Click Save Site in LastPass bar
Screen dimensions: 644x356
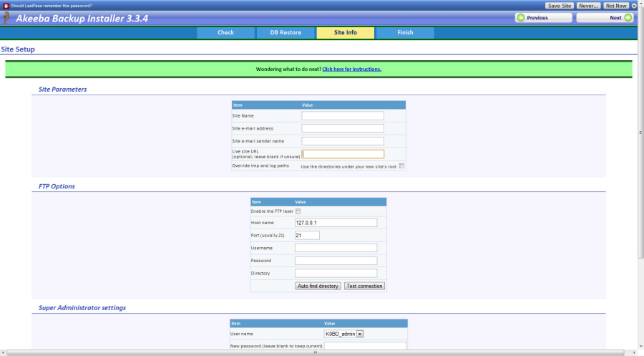[560, 6]
